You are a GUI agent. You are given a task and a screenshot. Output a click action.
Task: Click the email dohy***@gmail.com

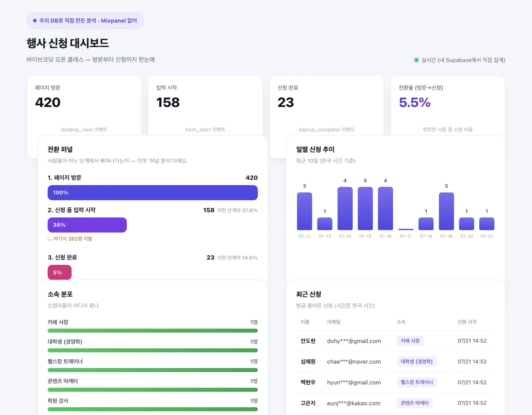(x=354, y=341)
